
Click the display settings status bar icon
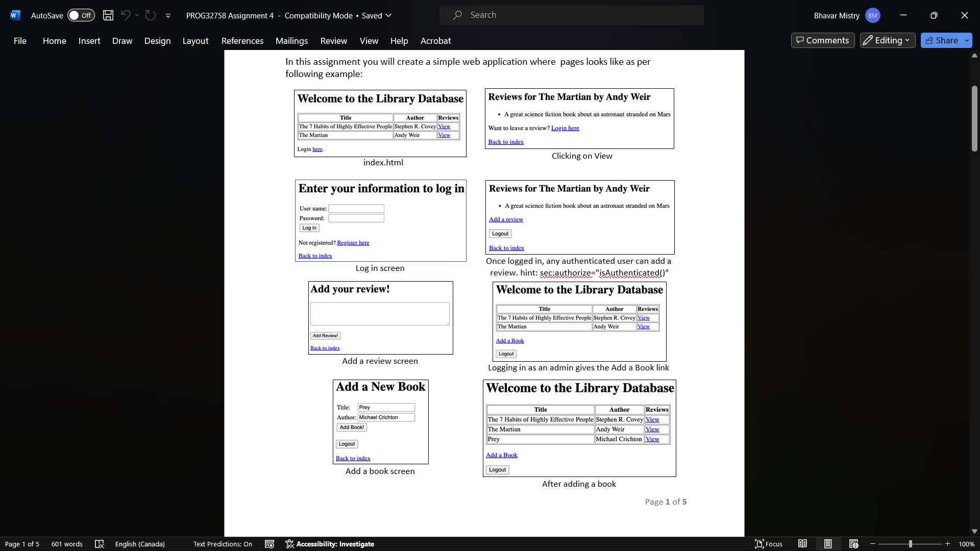pyautogui.click(x=269, y=544)
